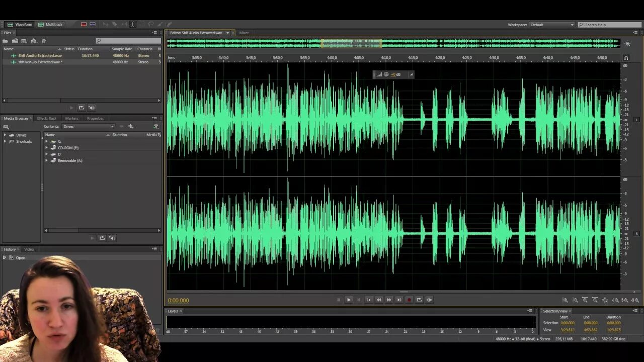Expand the Shortcuts tree node
This screenshot has height=362, width=644.
click(5, 141)
